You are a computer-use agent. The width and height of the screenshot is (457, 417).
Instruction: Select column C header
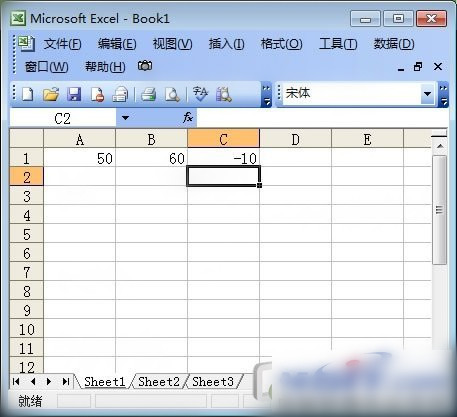click(223, 139)
